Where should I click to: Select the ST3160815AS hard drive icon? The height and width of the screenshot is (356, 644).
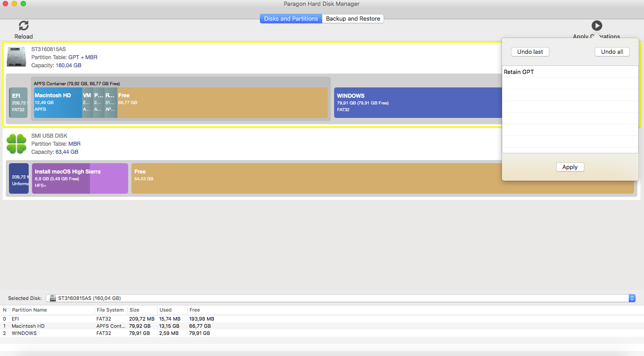[16, 57]
